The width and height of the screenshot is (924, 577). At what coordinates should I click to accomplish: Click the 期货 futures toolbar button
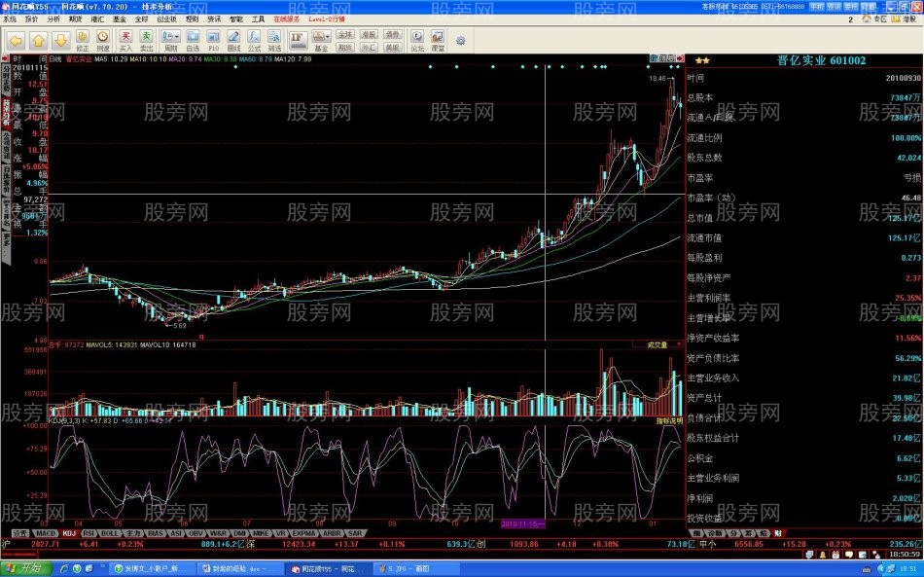(x=345, y=47)
